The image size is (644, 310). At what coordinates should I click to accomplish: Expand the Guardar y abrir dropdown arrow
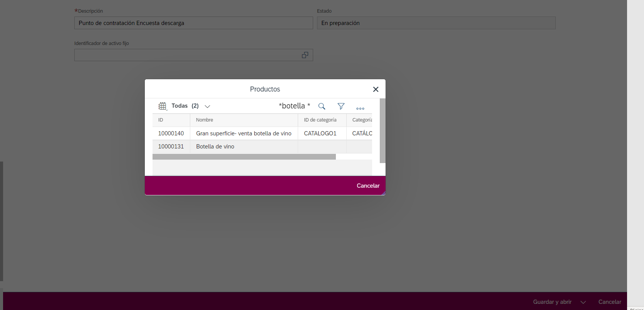[583, 302]
